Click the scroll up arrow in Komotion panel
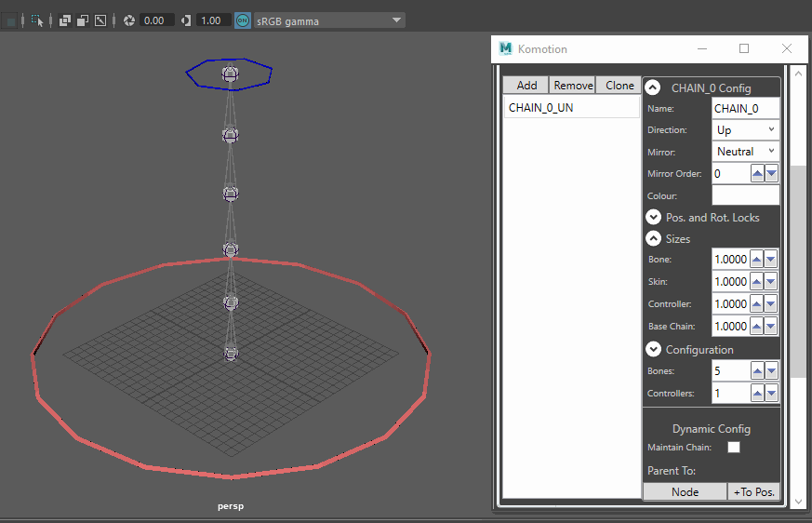This screenshot has height=523, width=812. click(x=799, y=74)
